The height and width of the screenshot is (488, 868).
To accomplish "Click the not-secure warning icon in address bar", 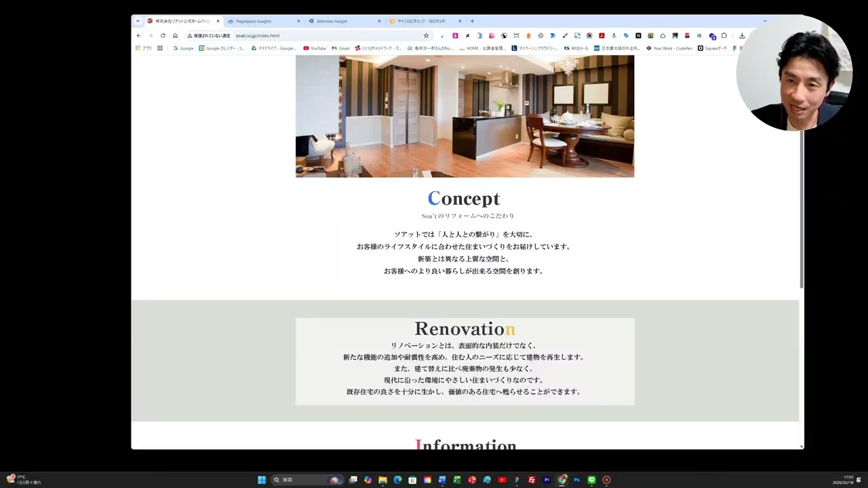I will point(190,35).
